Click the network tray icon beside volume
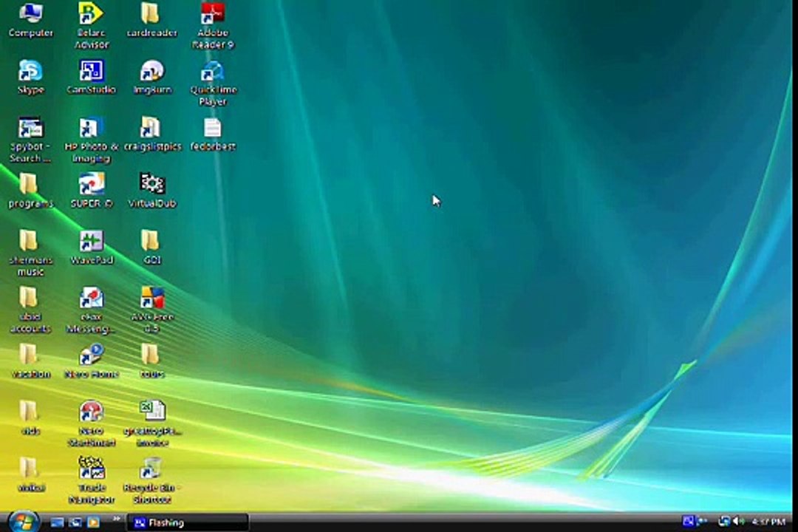Viewport: 798px width, 532px height. pyautogui.click(x=723, y=522)
